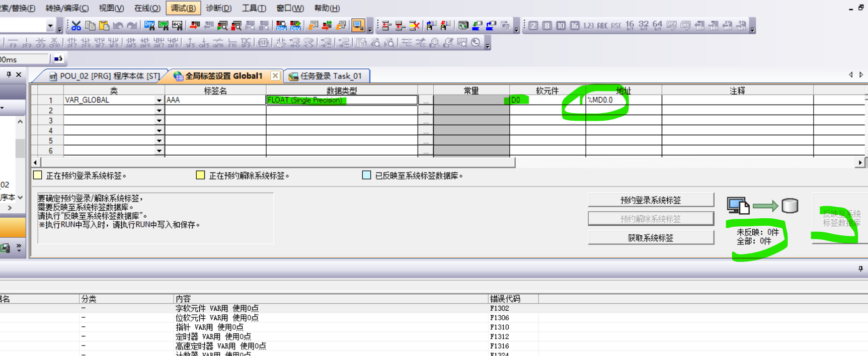Toggle the highlighted monitor icon in toolbar

[358, 26]
